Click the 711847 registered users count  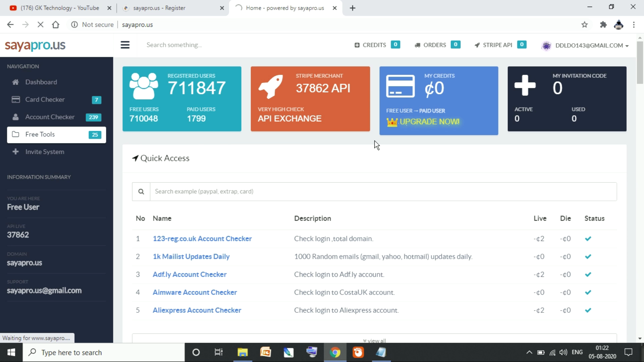pyautogui.click(x=197, y=88)
